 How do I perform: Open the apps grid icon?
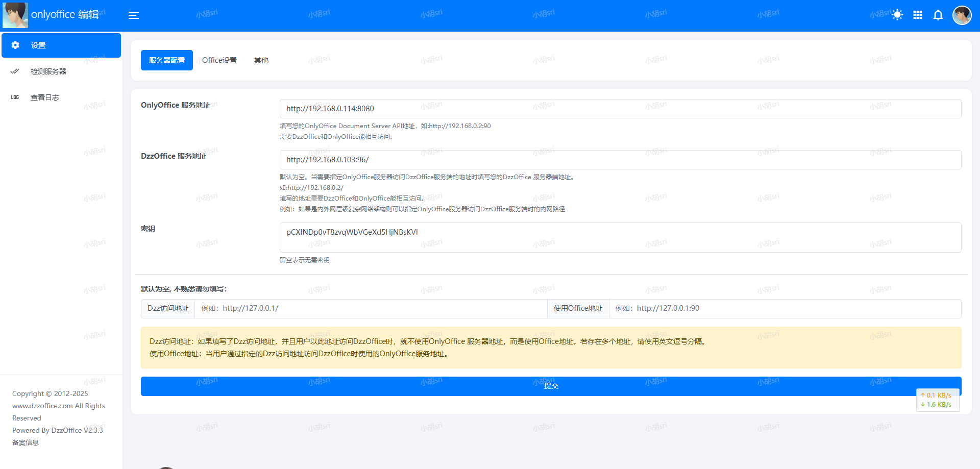click(918, 15)
